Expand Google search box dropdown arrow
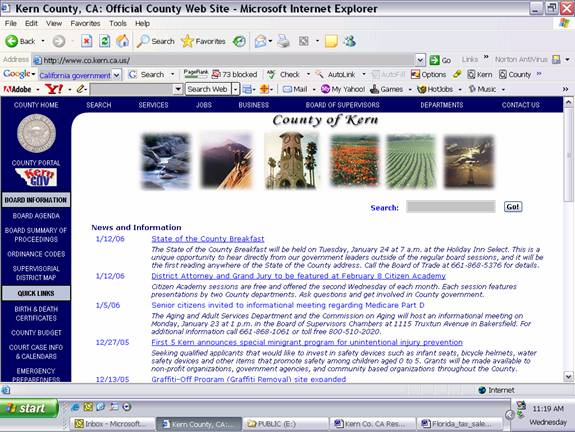 click(117, 75)
